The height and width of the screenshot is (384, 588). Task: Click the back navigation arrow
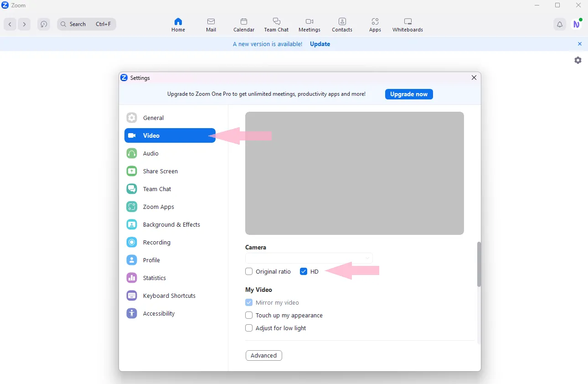pyautogui.click(x=10, y=24)
